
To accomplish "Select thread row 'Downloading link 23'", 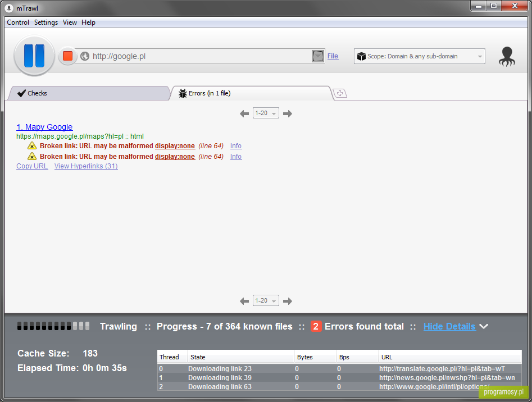I will (339, 368).
